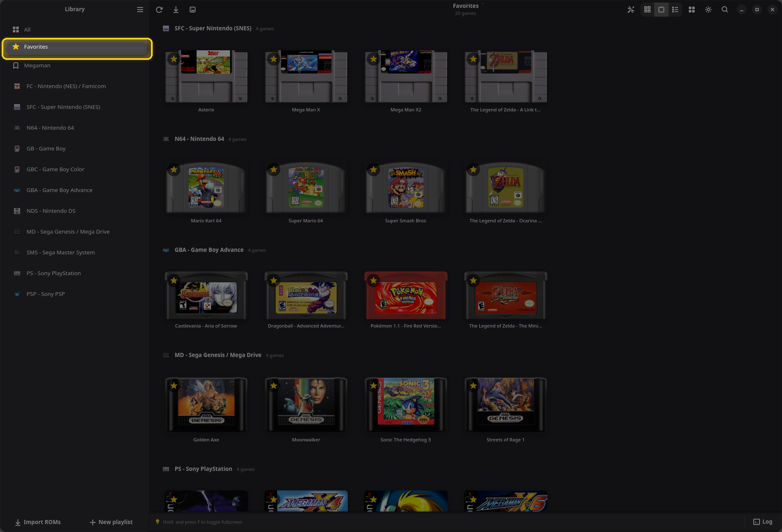
Task: Toggle the favorite star on Moonwalker
Action: coord(274,386)
